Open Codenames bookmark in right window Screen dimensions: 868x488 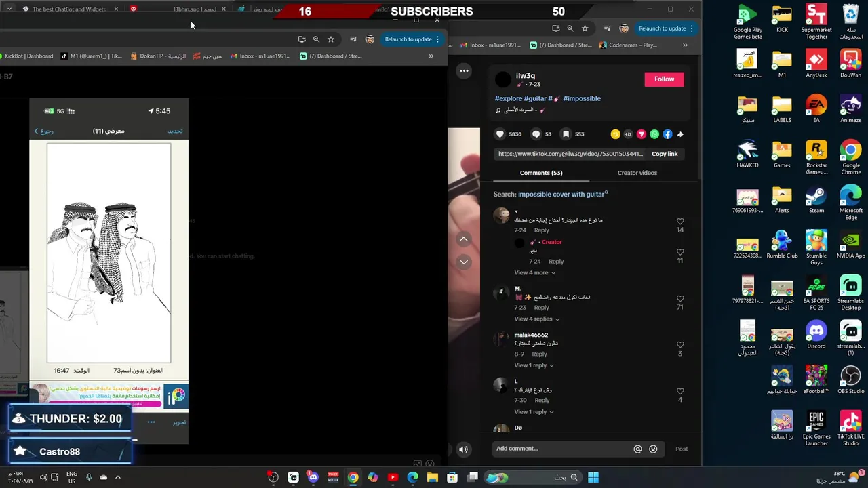pyautogui.click(x=628, y=45)
